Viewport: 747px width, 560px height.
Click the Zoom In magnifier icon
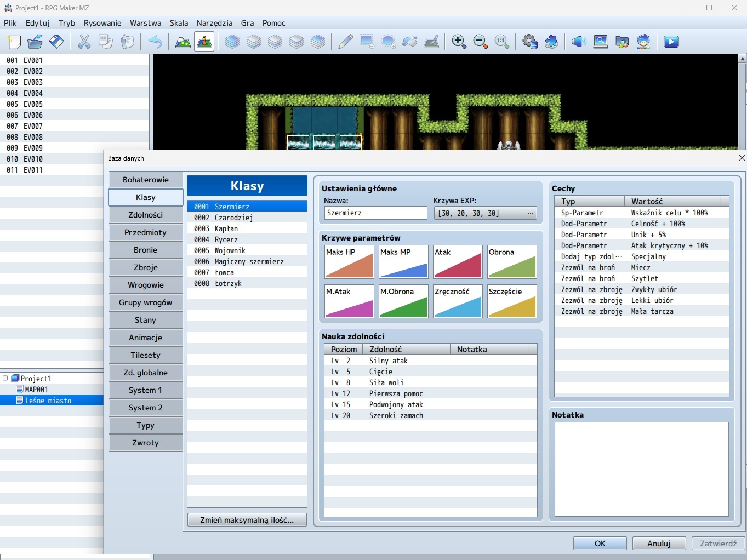tap(459, 42)
